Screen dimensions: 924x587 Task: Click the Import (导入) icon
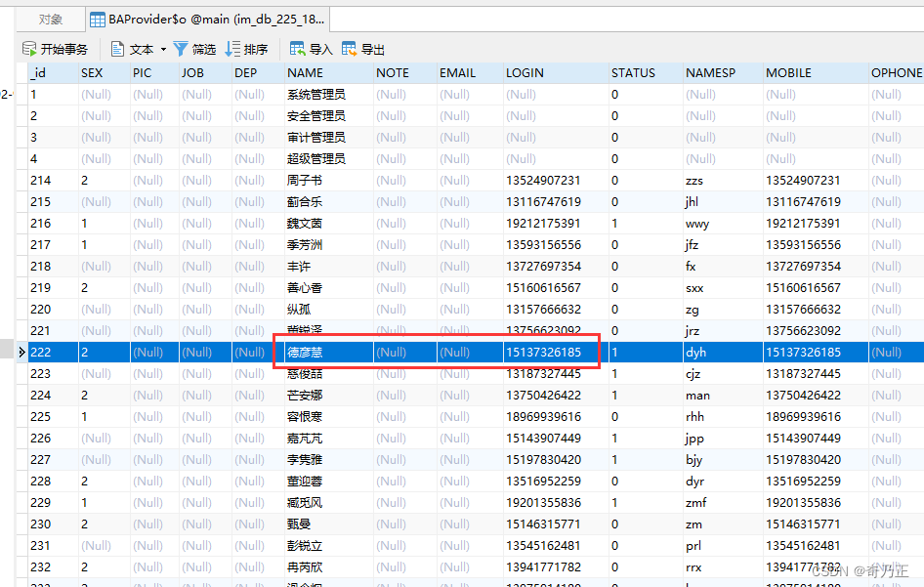click(298, 49)
